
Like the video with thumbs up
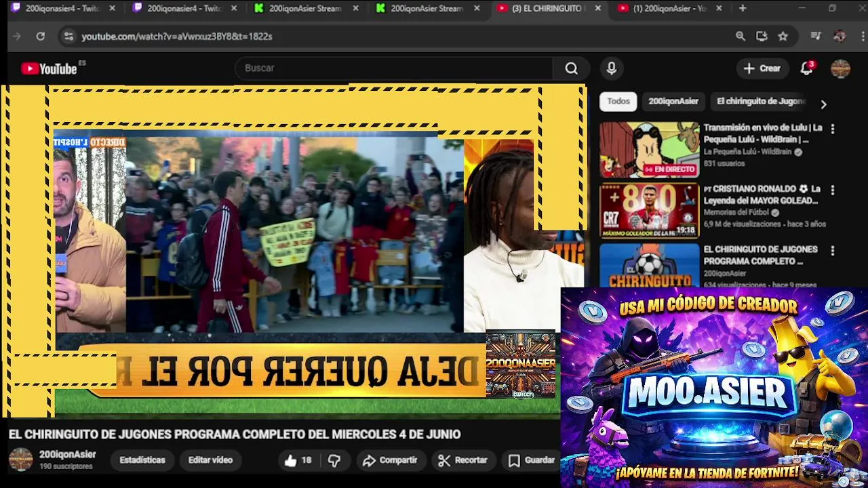coord(298,460)
